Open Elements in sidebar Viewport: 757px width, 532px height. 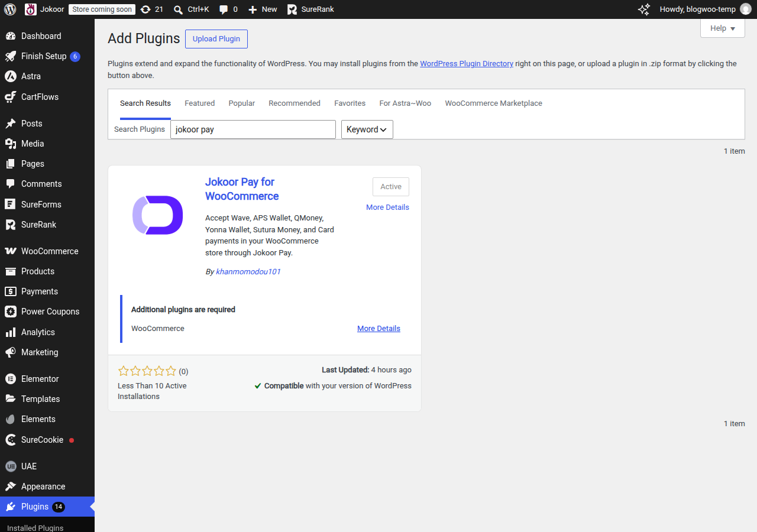coord(47,419)
